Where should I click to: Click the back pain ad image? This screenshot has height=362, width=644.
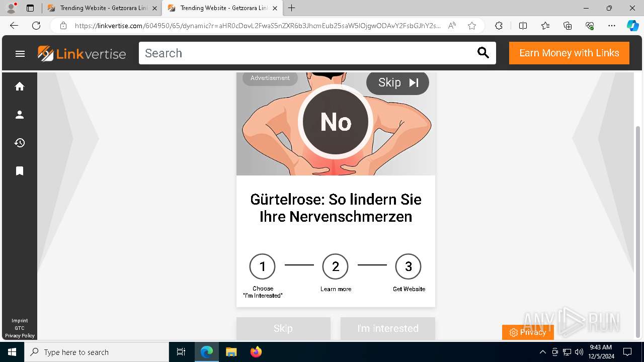coord(336,124)
